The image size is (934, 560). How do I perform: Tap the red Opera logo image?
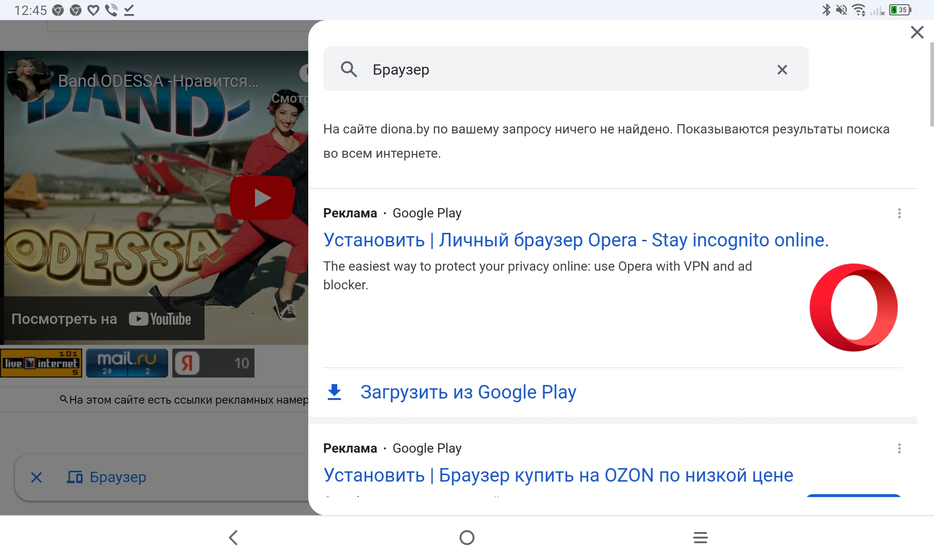pyautogui.click(x=854, y=308)
